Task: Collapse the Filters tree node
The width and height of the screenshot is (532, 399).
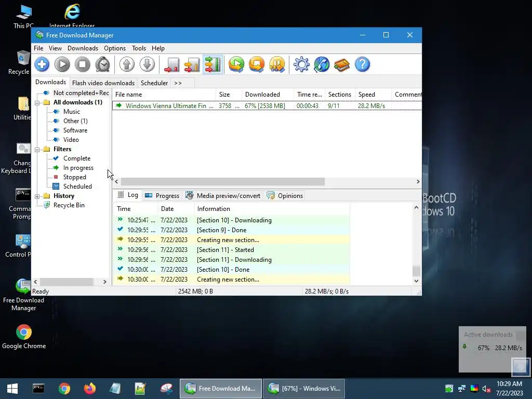Action: coord(37,149)
